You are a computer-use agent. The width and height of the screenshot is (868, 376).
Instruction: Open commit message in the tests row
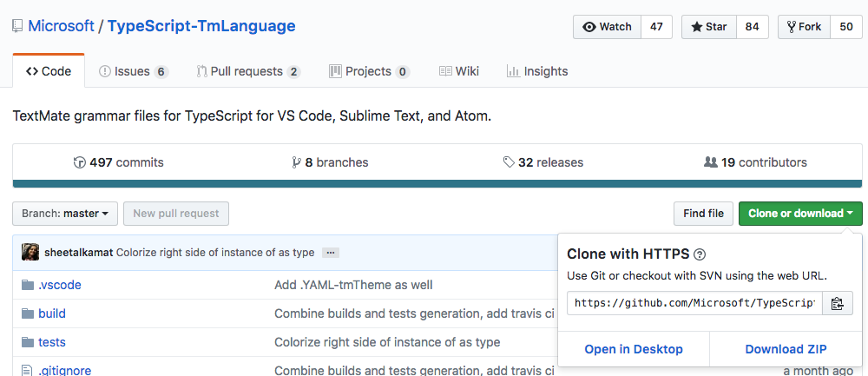(387, 342)
